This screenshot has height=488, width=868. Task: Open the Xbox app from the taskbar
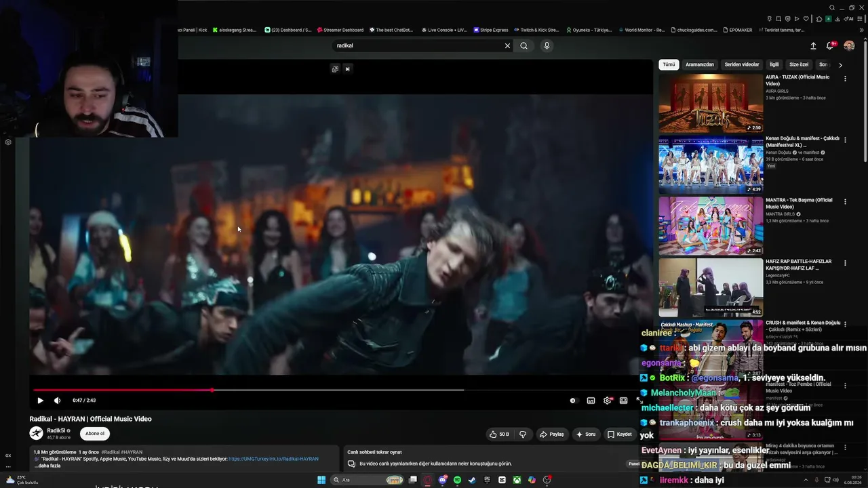(x=517, y=480)
